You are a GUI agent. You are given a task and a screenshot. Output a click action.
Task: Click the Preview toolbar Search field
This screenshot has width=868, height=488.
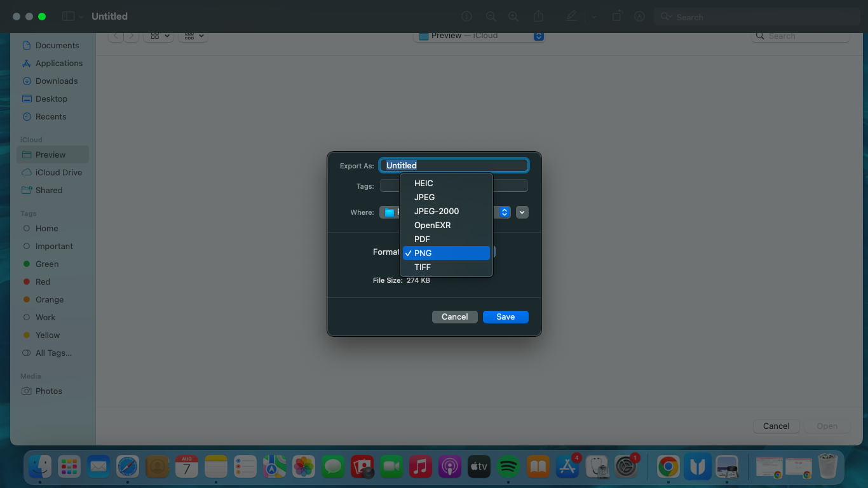pyautogui.click(x=757, y=17)
